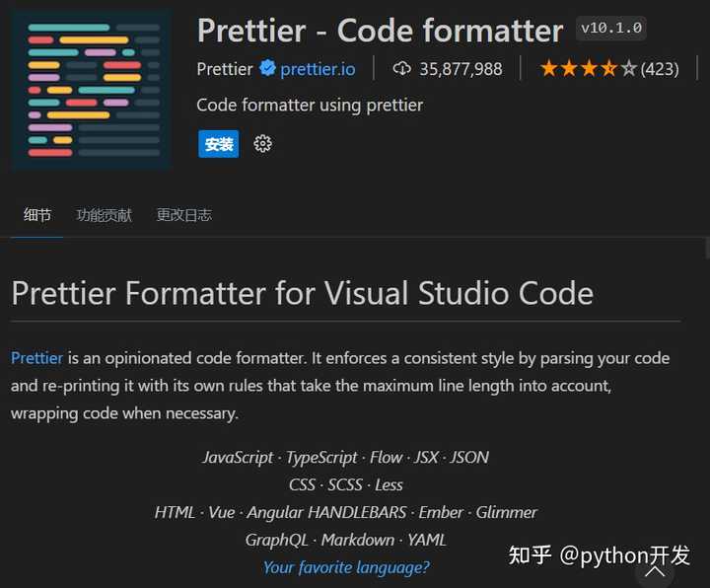Open the 更改日志 changelog tab
The width and height of the screenshot is (710, 588).
pyautogui.click(x=183, y=215)
